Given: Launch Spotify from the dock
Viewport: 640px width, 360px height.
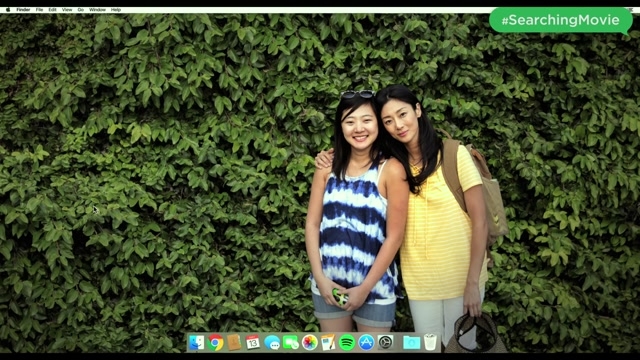Looking at the screenshot, I should (x=347, y=342).
